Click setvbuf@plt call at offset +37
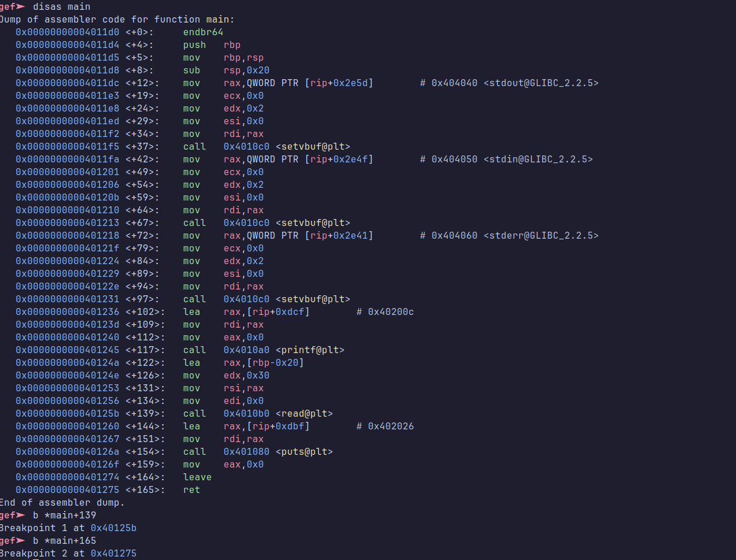Image resolution: width=736 pixels, height=560 pixels. [x=287, y=146]
